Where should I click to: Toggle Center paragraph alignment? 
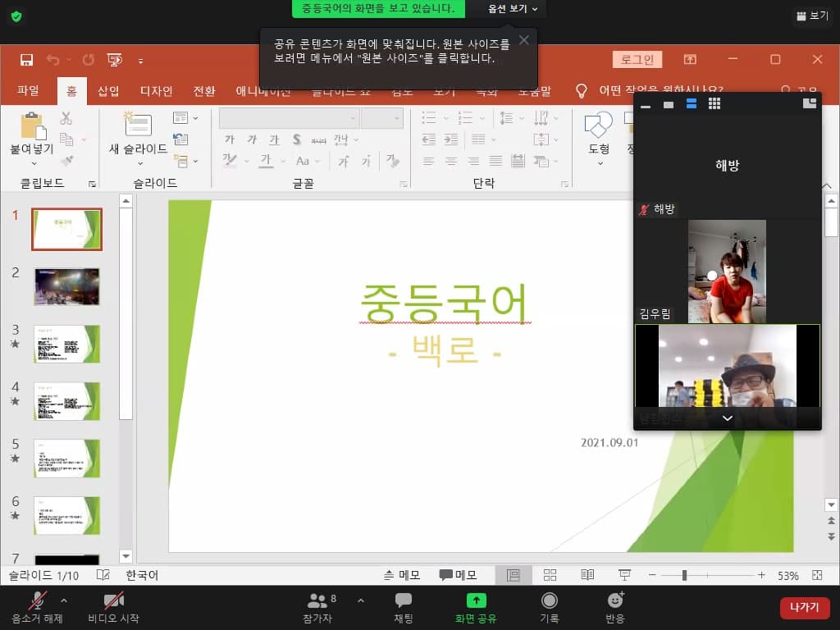[x=451, y=161]
